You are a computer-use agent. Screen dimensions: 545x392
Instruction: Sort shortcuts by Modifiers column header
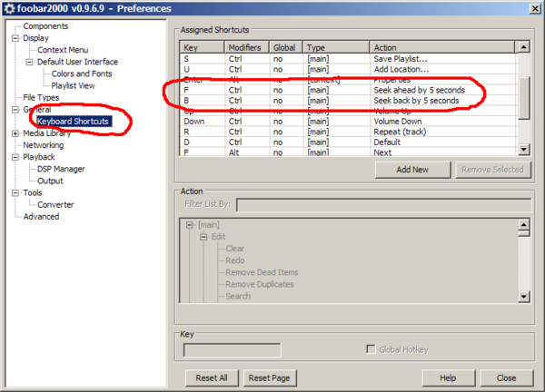point(247,47)
